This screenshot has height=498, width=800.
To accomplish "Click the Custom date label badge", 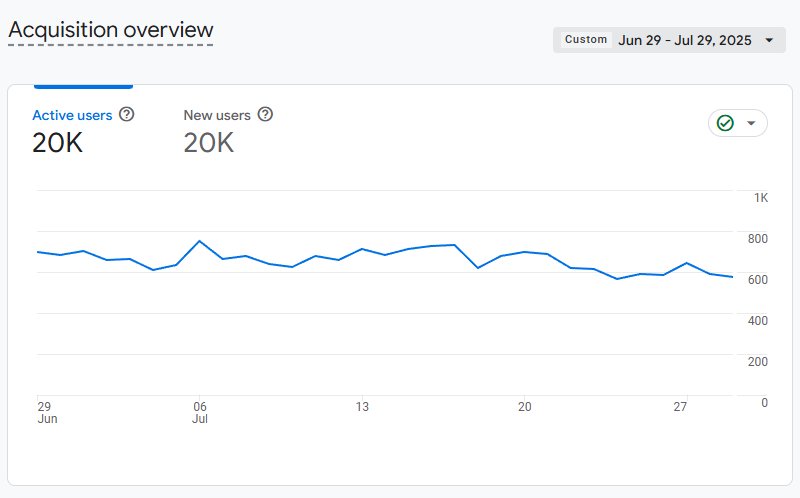I will 586,40.
